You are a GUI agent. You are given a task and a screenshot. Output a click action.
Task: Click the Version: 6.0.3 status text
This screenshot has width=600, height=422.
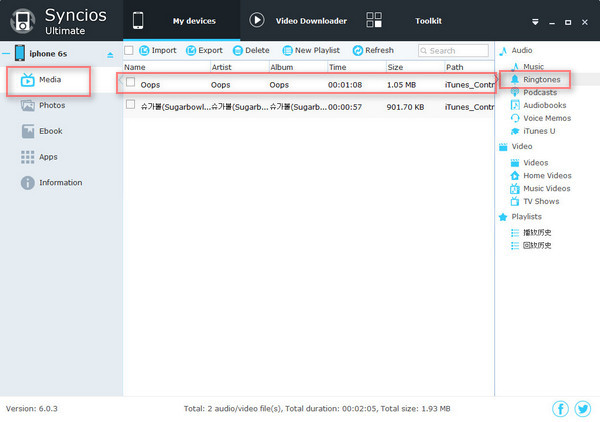tap(32, 409)
